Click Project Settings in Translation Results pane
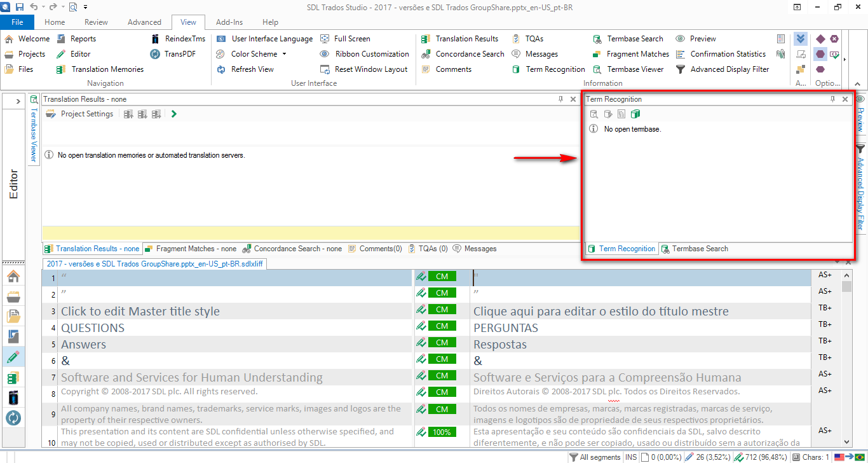 [x=80, y=114]
